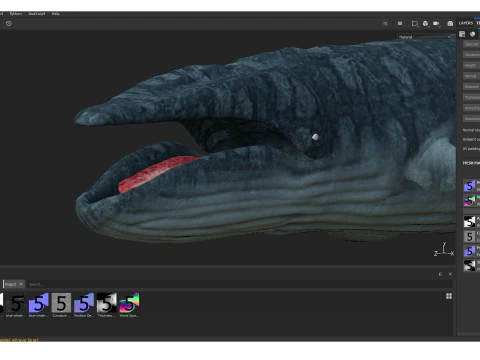Select the dark bluewhale texture thumbnail in the shelf
The height and width of the screenshot is (360, 480).
click(15, 303)
